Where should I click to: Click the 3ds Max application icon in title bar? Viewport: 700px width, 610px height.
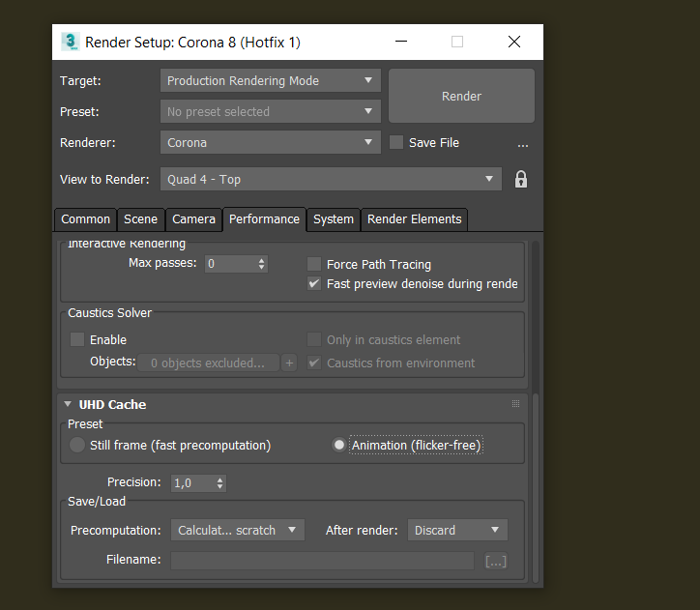pos(70,42)
